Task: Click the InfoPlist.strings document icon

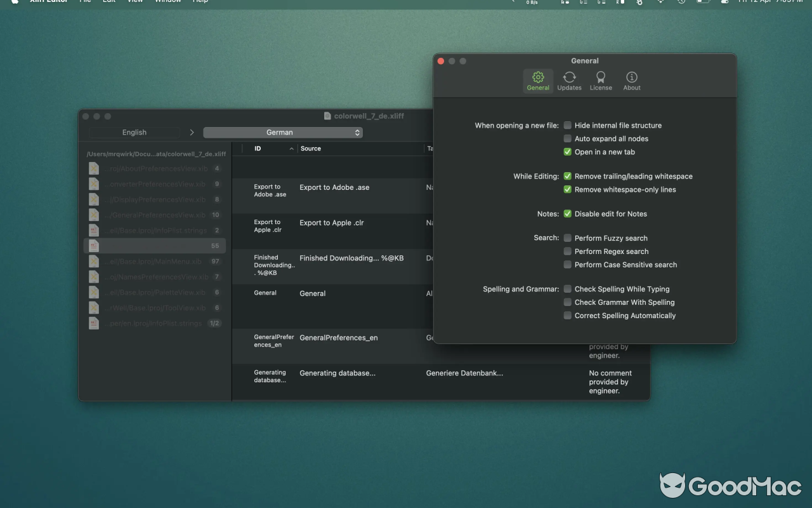Action: click(93, 231)
